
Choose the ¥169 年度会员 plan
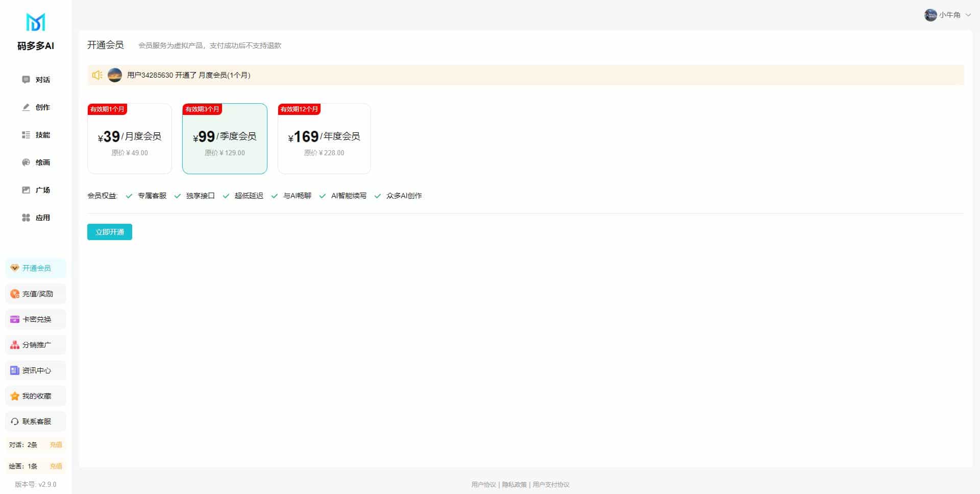(324, 138)
